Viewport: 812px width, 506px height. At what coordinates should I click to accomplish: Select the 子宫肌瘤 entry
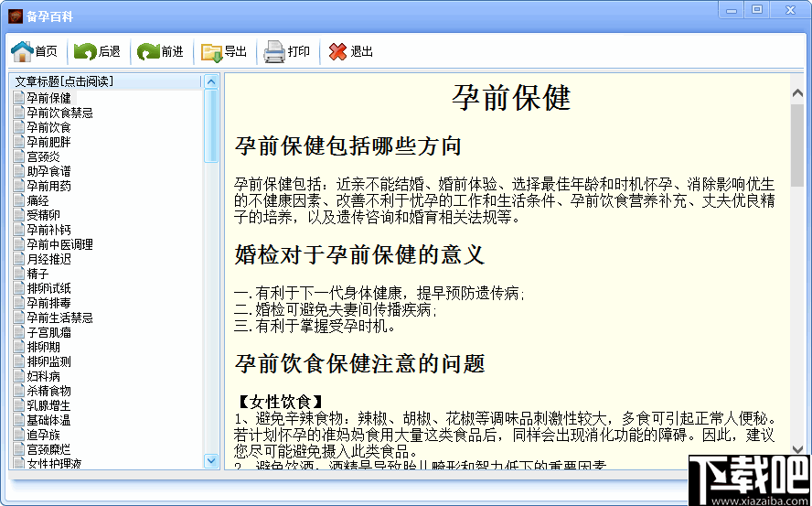(x=48, y=332)
